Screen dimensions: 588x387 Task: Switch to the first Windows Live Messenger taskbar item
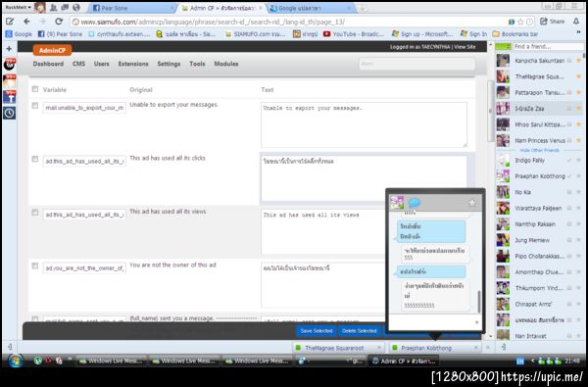(111, 361)
